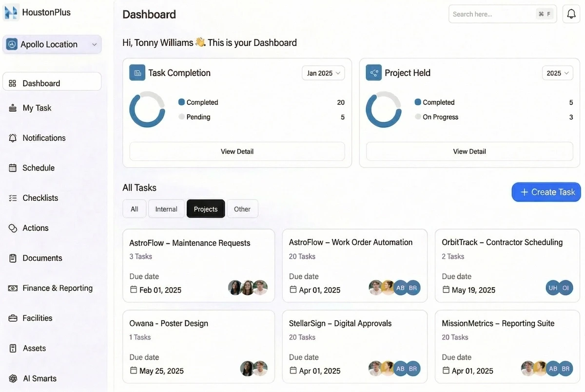Select the Checklists icon in sidebar
This screenshot has height=392, width=585.
point(12,198)
